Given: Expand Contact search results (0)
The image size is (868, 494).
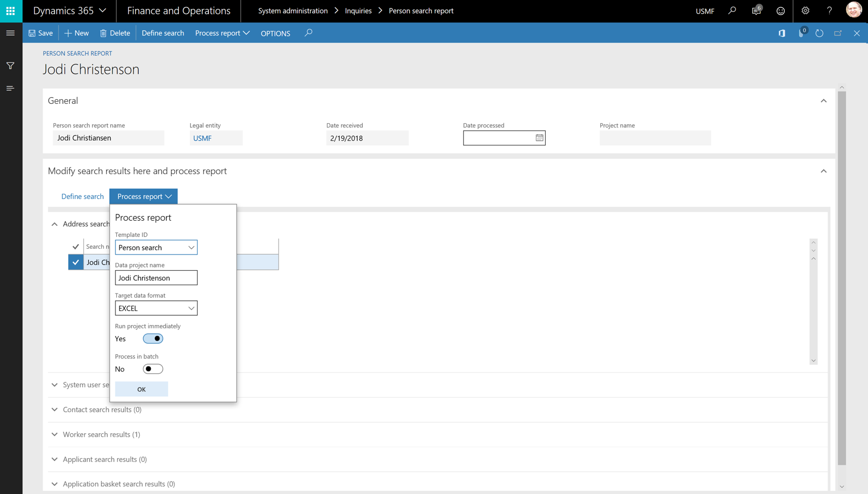Looking at the screenshot, I should click(55, 410).
